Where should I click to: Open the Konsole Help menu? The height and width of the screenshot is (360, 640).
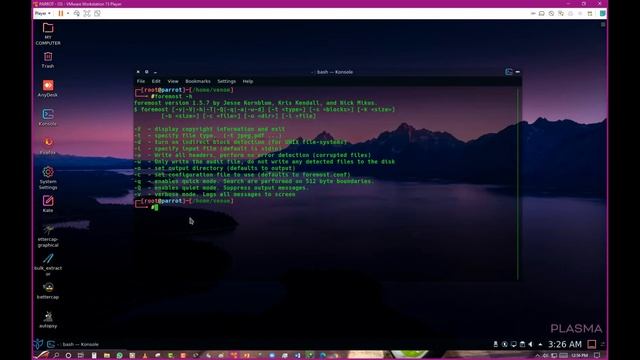click(x=248, y=81)
